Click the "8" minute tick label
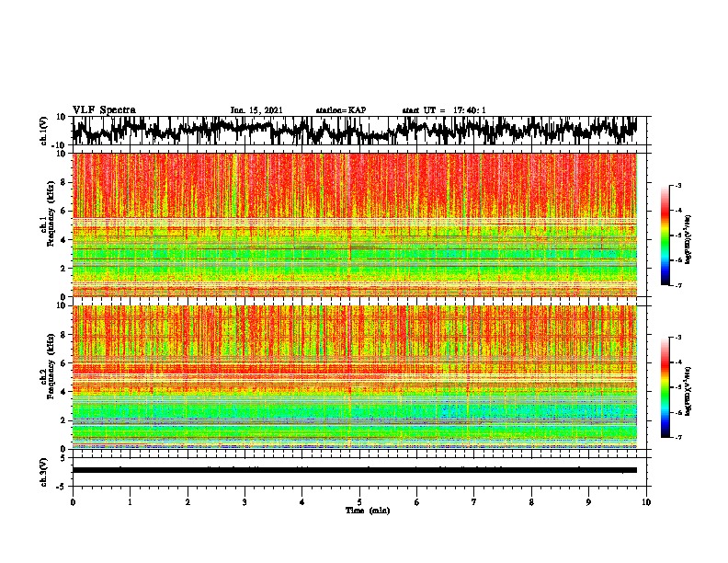 tap(531, 502)
